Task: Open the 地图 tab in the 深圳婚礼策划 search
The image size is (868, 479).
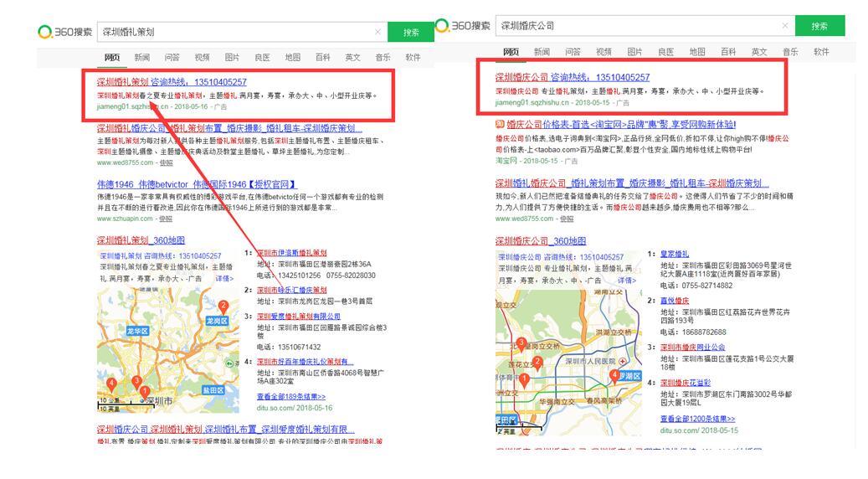Action: click(x=292, y=58)
